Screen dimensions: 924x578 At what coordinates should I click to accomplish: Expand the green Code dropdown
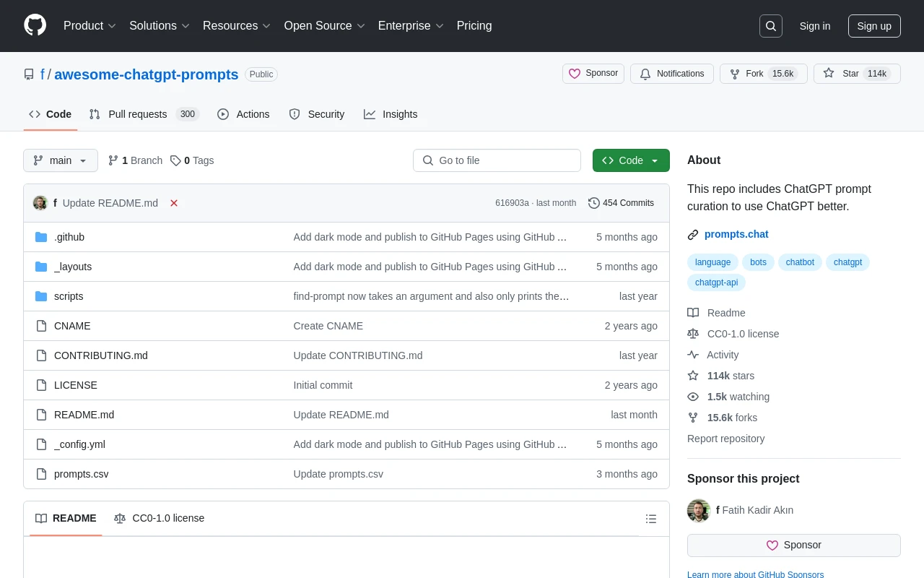tap(630, 160)
